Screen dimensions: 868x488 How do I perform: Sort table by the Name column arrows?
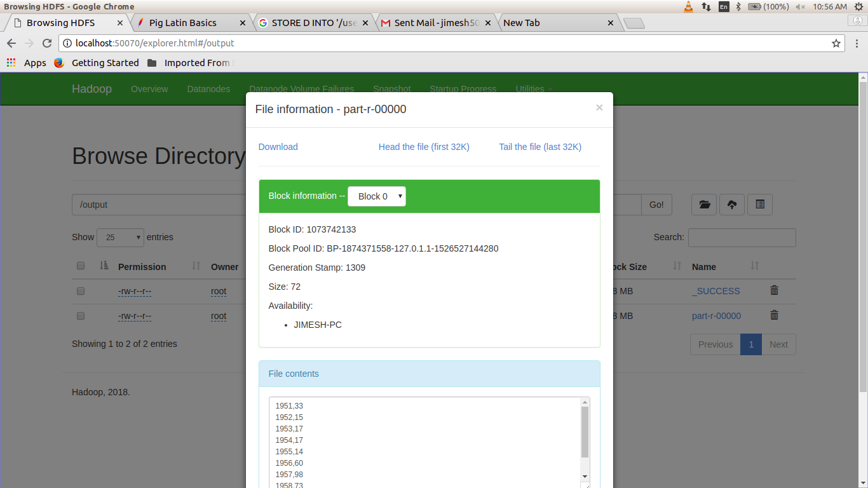pos(755,266)
